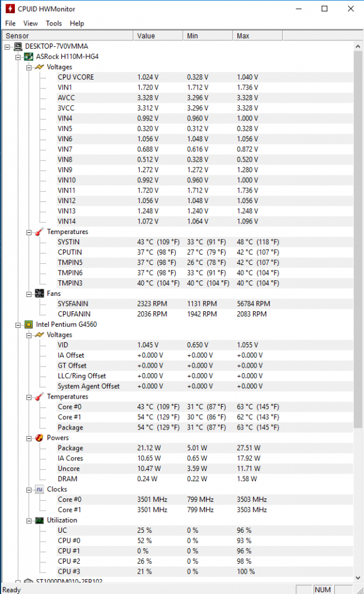Open the File menu
This screenshot has height=594, width=364.
click(x=10, y=23)
